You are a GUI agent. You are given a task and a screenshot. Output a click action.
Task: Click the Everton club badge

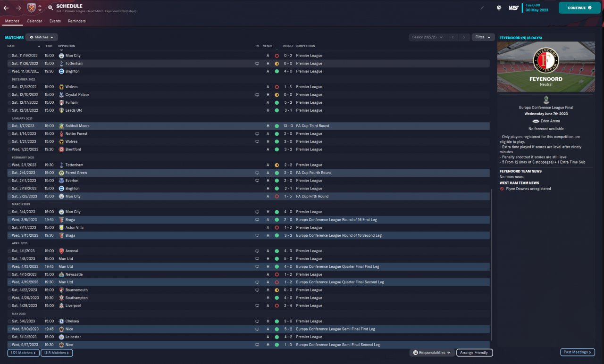tap(61, 181)
